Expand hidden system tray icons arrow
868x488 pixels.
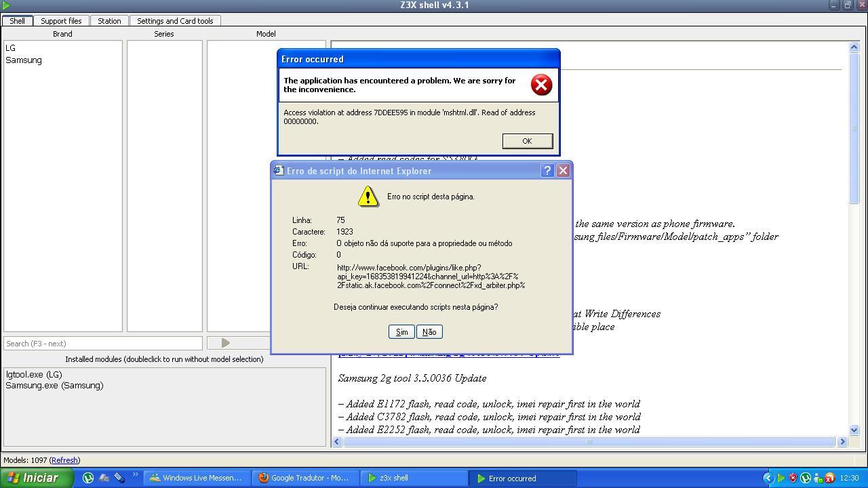768,478
